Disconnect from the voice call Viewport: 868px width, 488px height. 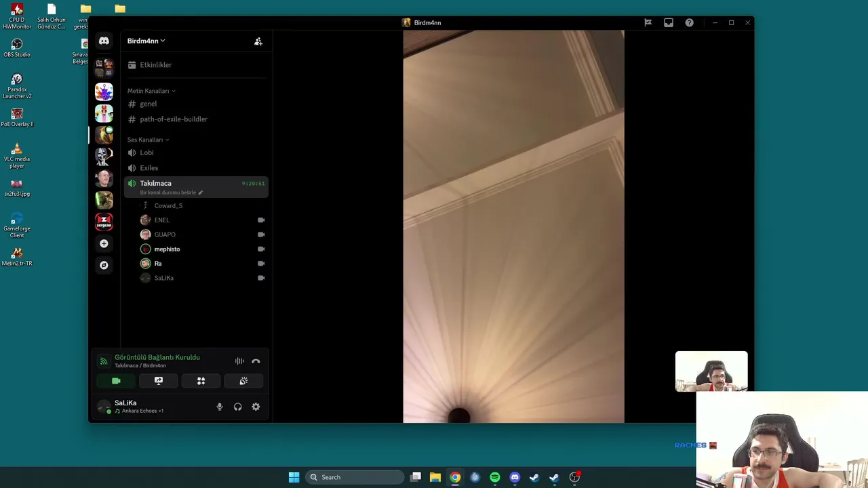[x=256, y=361]
